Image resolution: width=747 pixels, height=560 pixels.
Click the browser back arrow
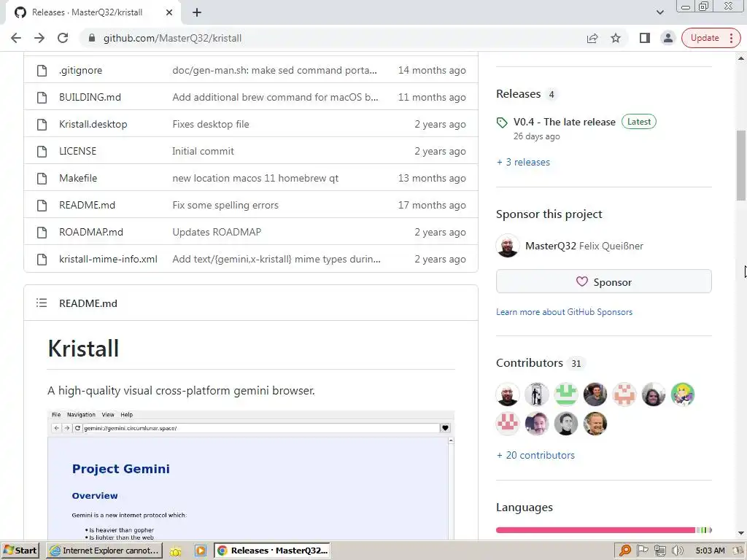click(x=16, y=38)
